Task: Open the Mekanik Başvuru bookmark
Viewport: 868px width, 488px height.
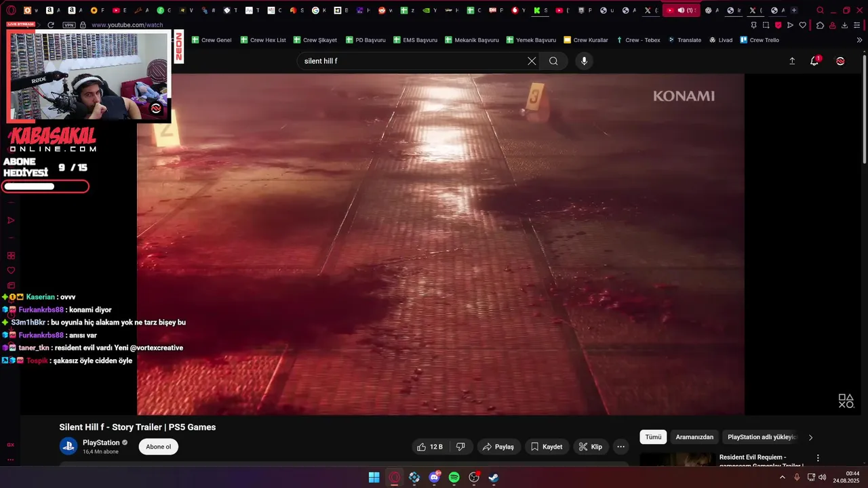Action: point(472,40)
